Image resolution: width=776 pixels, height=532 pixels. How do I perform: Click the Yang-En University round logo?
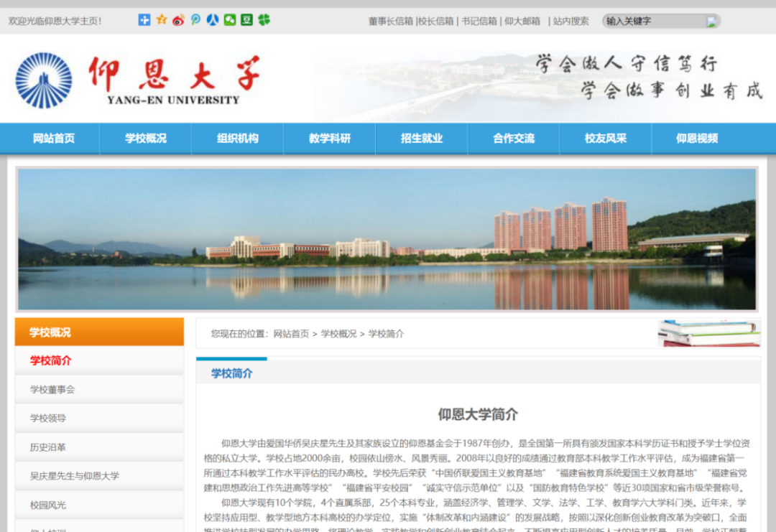44,80
